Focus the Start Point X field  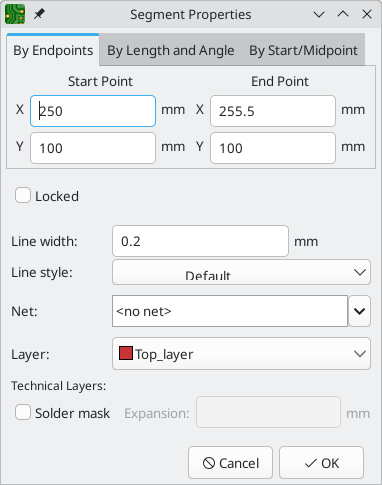tap(93, 111)
